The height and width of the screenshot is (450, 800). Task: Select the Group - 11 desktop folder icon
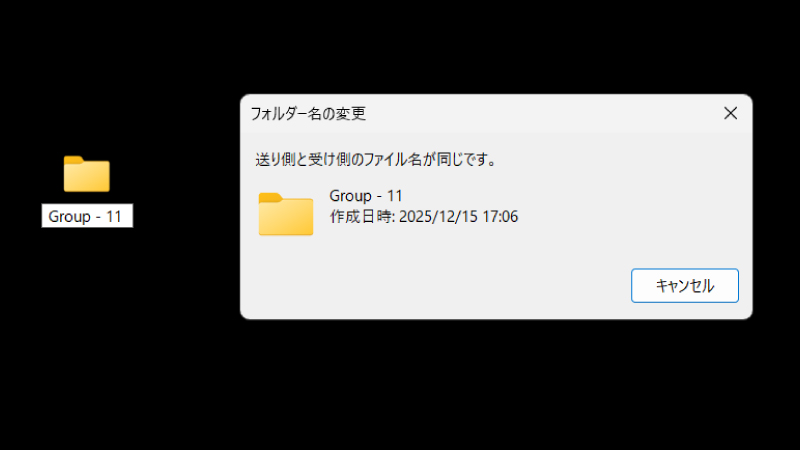click(87, 174)
